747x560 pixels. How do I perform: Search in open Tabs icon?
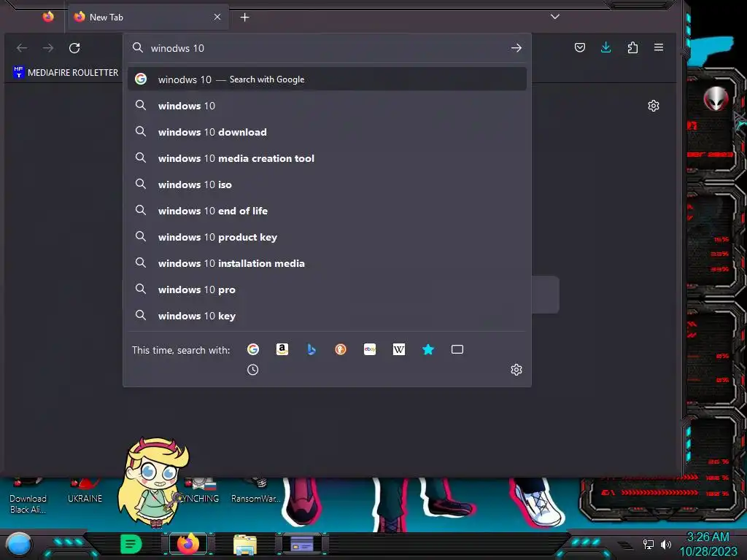457,349
